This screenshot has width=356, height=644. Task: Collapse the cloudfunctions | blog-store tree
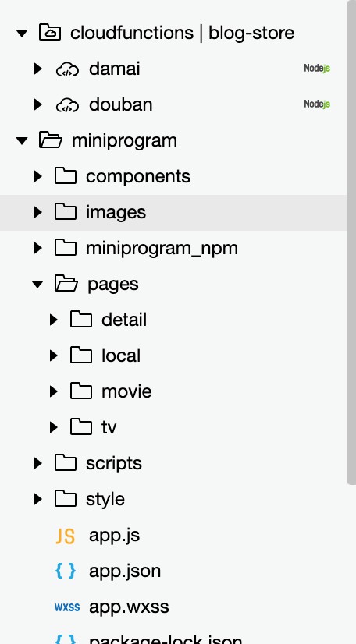(22, 33)
